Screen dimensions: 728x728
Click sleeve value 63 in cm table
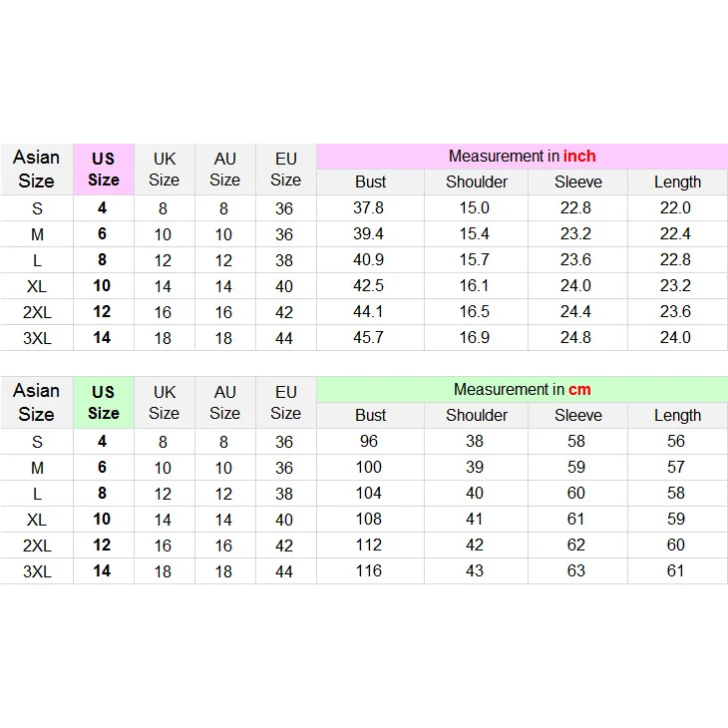pyautogui.click(x=577, y=570)
